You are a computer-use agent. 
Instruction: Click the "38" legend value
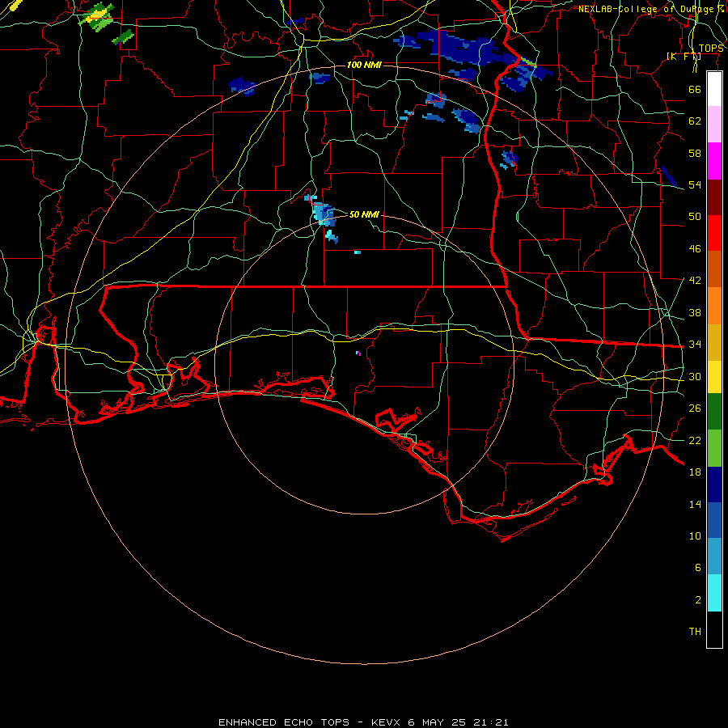pos(695,313)
